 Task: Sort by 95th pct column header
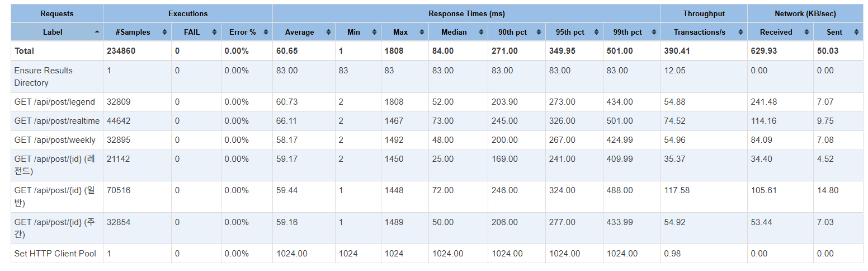click(x=574, y=32)
